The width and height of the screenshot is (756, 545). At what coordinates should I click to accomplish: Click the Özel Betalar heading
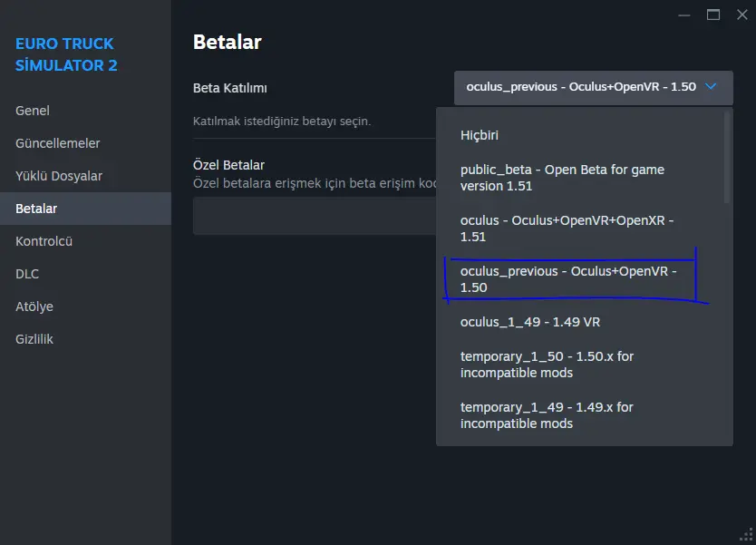point(228,165)
